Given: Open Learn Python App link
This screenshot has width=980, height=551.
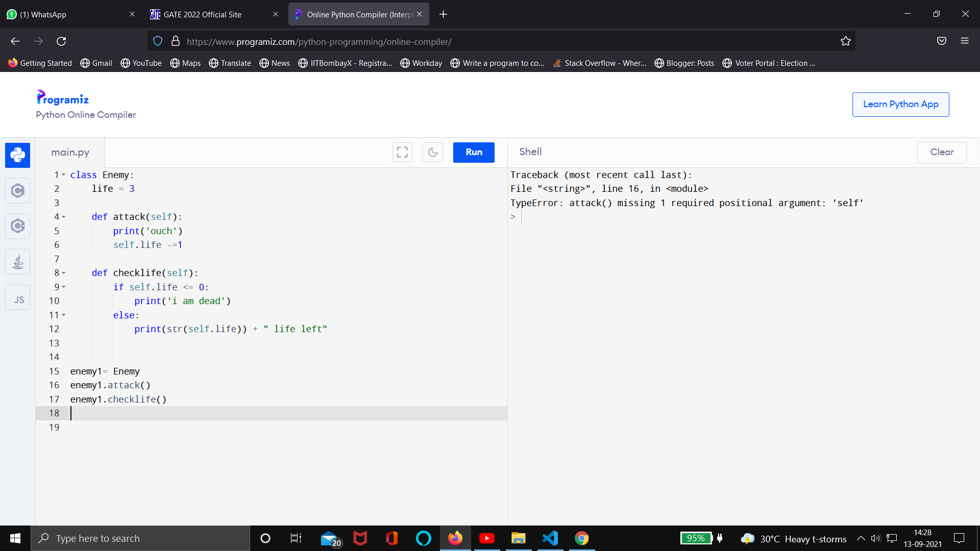Looking at the screenshot, I should 900,104.
